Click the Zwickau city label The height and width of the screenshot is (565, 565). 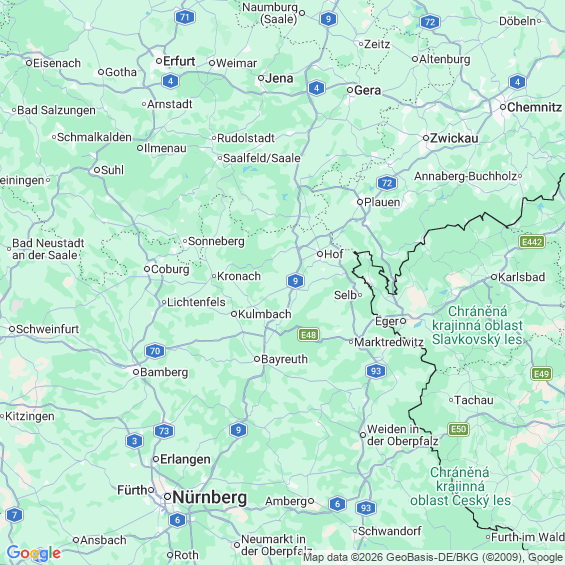[454, 138]
